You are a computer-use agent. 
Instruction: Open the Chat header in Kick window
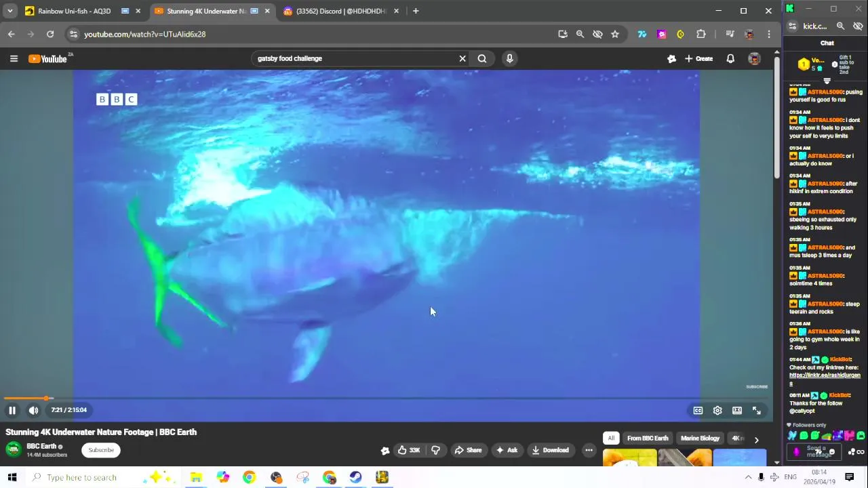[827, 43]
